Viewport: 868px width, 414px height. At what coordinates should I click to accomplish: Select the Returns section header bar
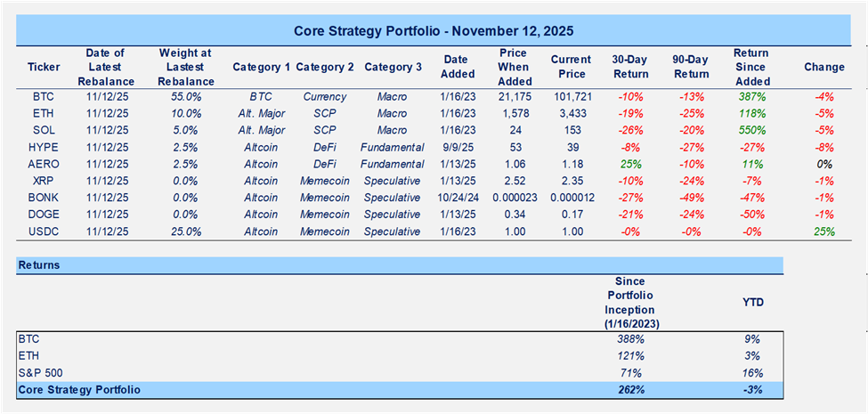(x=399, y=265)
